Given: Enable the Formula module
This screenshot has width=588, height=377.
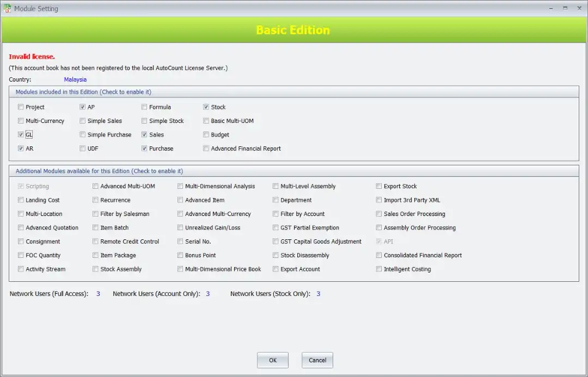Looking at the screenshot, I should (144, 107).
